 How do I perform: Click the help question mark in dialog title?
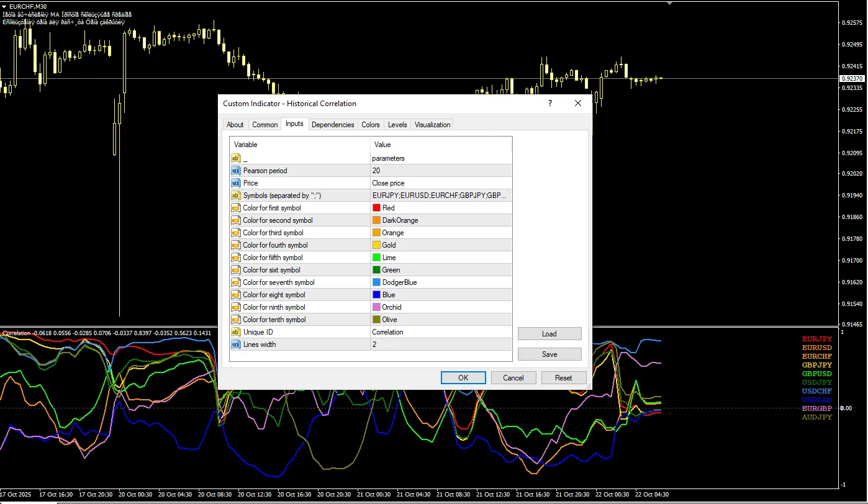(549, 104)
